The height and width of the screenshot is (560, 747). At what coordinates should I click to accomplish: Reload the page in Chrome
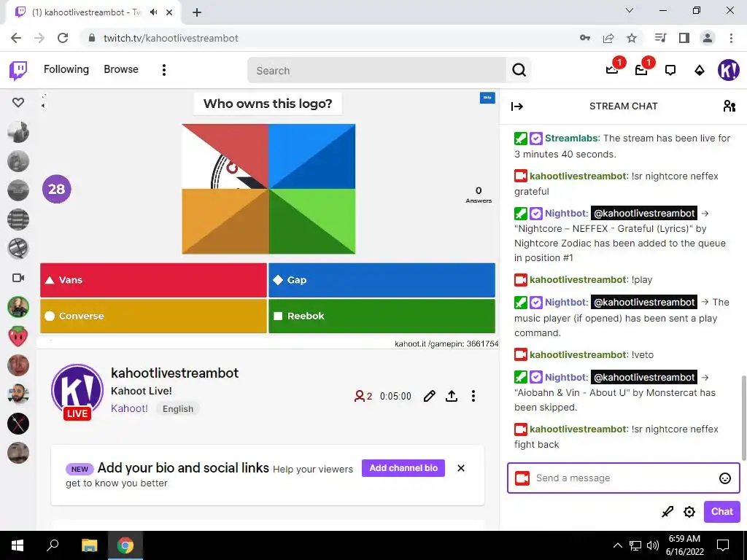(x=63, y=38)
